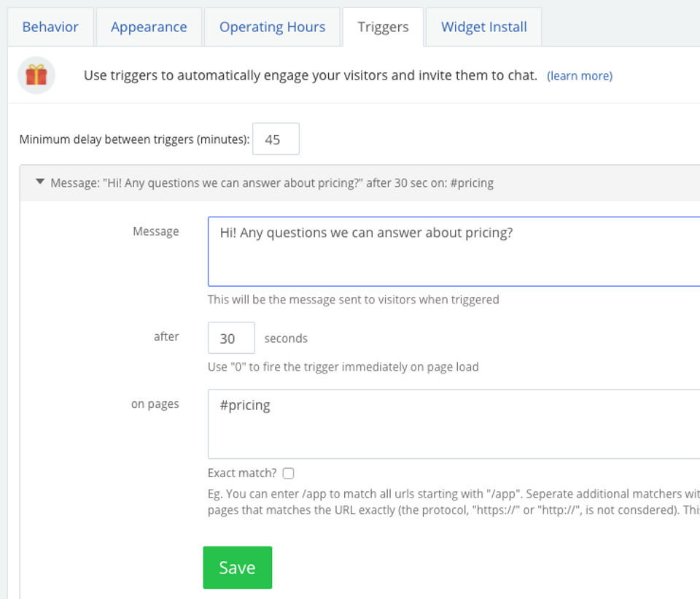Screen dimensions: 700x599
Task: Enable the Exact match checkbox
Action: (289, 474)
